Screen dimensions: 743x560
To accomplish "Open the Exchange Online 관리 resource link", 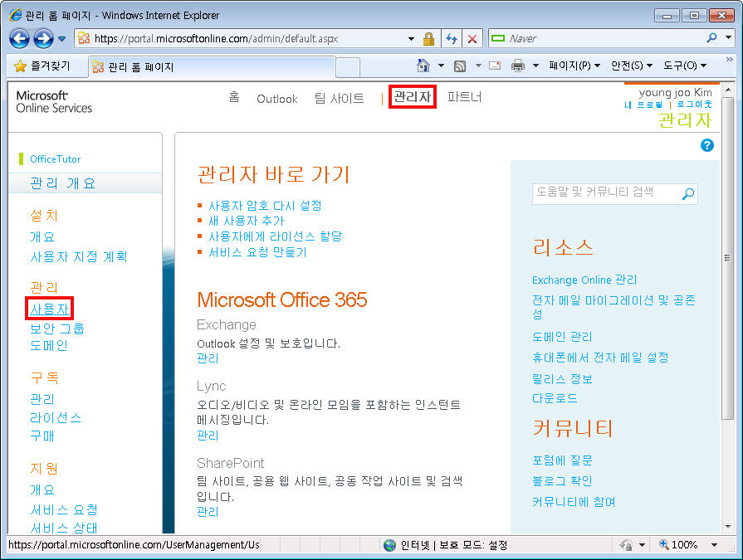I will pyautogui.click(x=584, y=280).
